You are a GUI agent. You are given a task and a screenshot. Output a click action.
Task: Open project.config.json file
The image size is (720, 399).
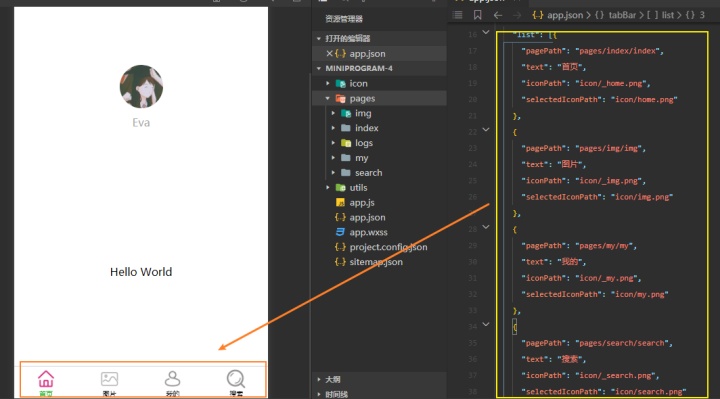[388, 247]
